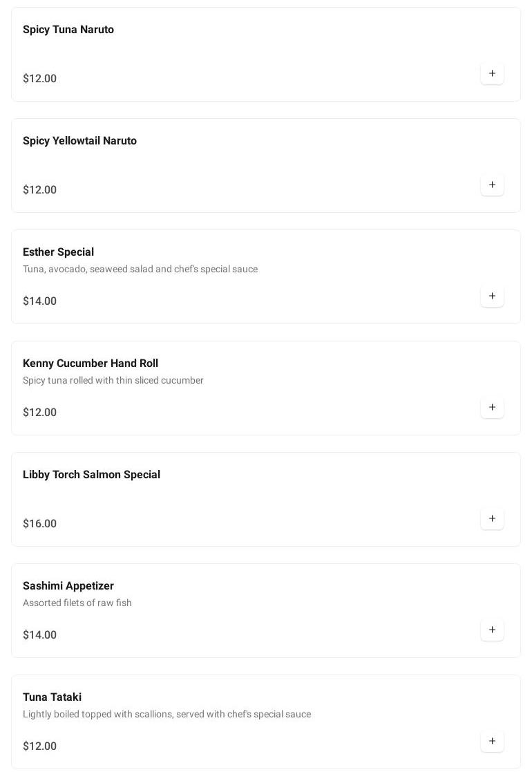
Task: Add Kenny Cucumber Hand Roll plus icon
Action: pos(492,407)
